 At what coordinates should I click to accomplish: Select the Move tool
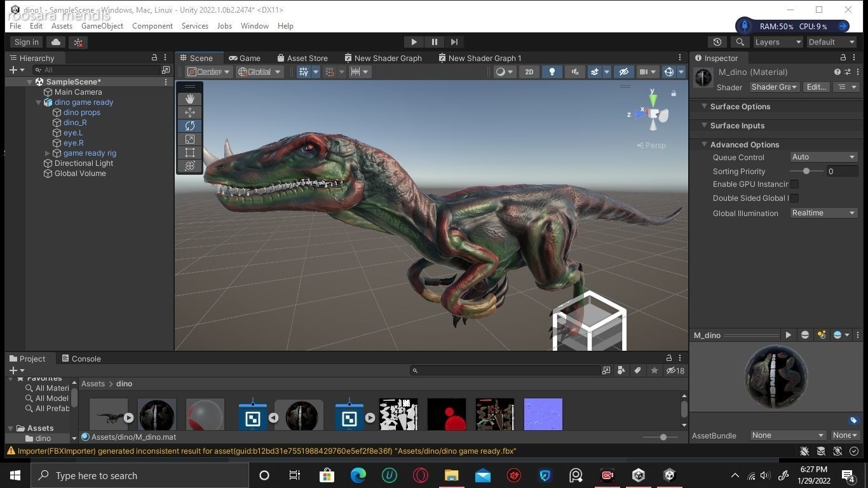189,112
